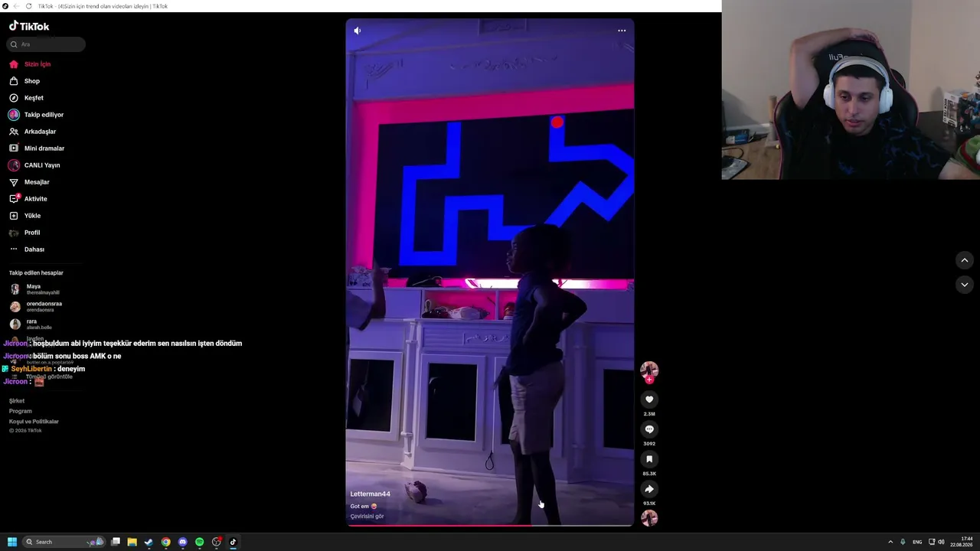The height and width of the screenshot is (551, 980).
Task: Open Spotify from the taskbar
Action: click(199, 542)
